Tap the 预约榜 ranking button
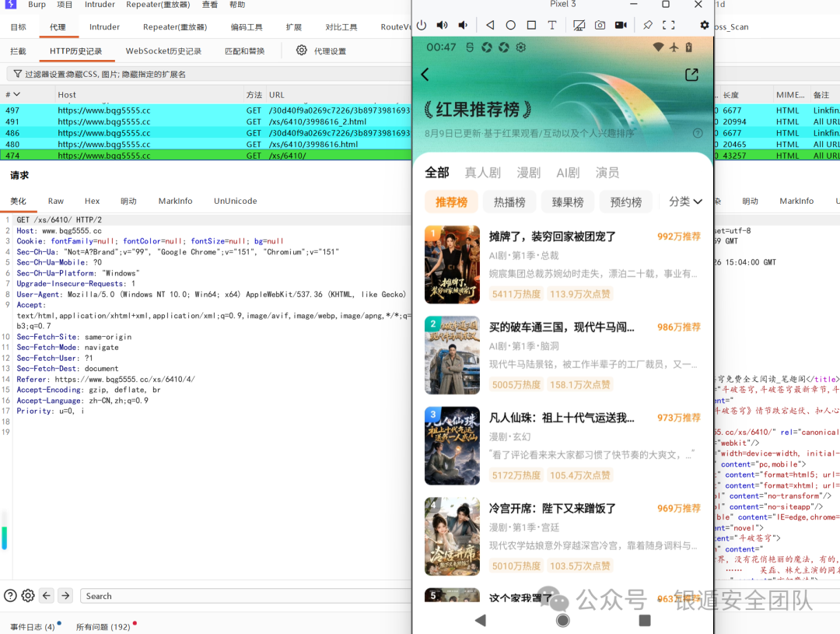 click(x=625, y=202)
